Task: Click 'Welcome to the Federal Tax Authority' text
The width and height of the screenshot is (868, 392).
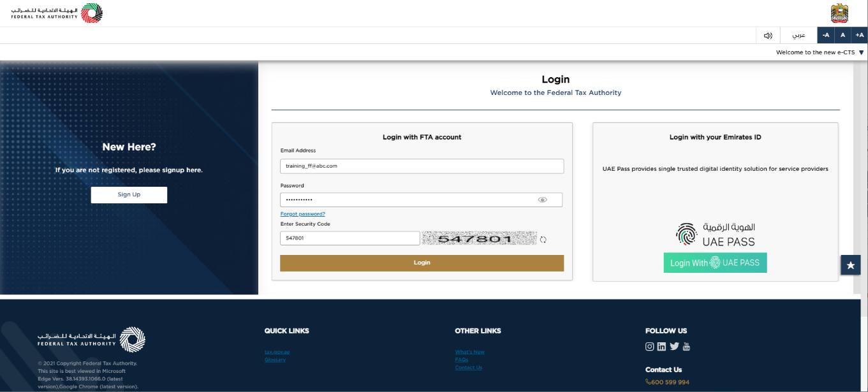Action: pos(555,92)
